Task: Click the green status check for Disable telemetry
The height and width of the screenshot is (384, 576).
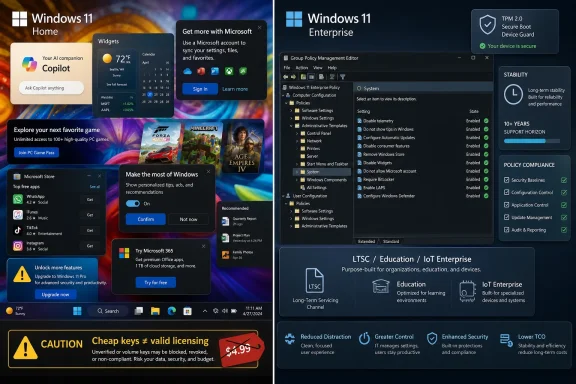Action: 486,121
